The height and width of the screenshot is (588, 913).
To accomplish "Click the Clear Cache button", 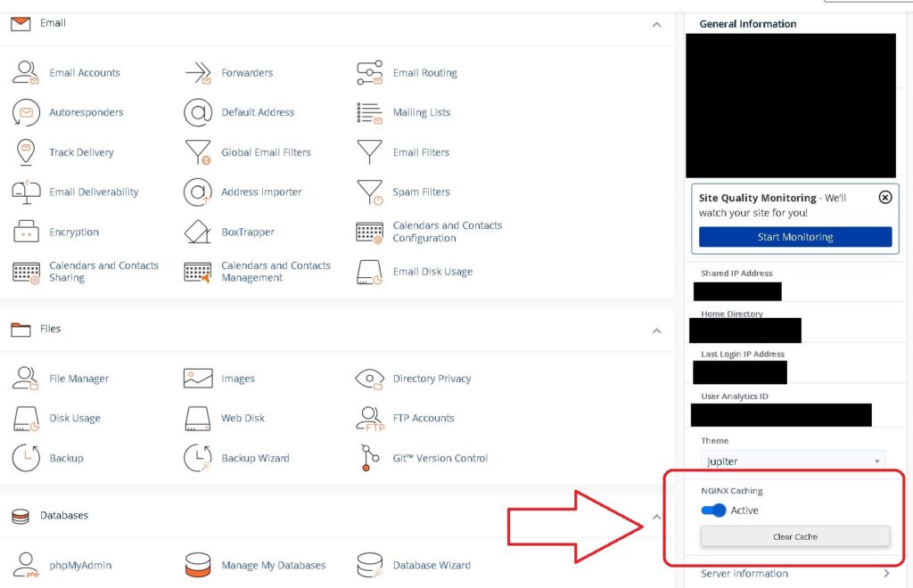I will pyautogui.click(x=794, y=535).
